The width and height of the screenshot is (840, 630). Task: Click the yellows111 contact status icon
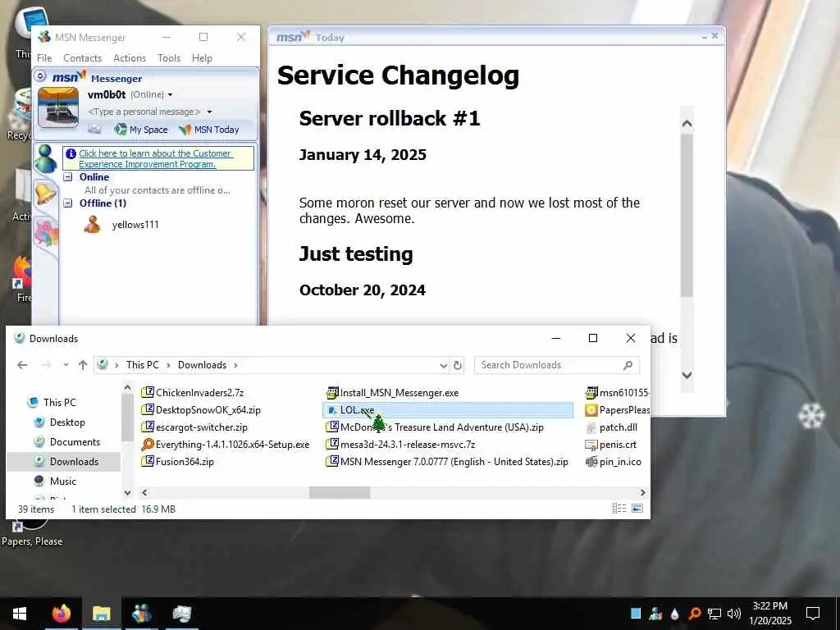(92, 225)
